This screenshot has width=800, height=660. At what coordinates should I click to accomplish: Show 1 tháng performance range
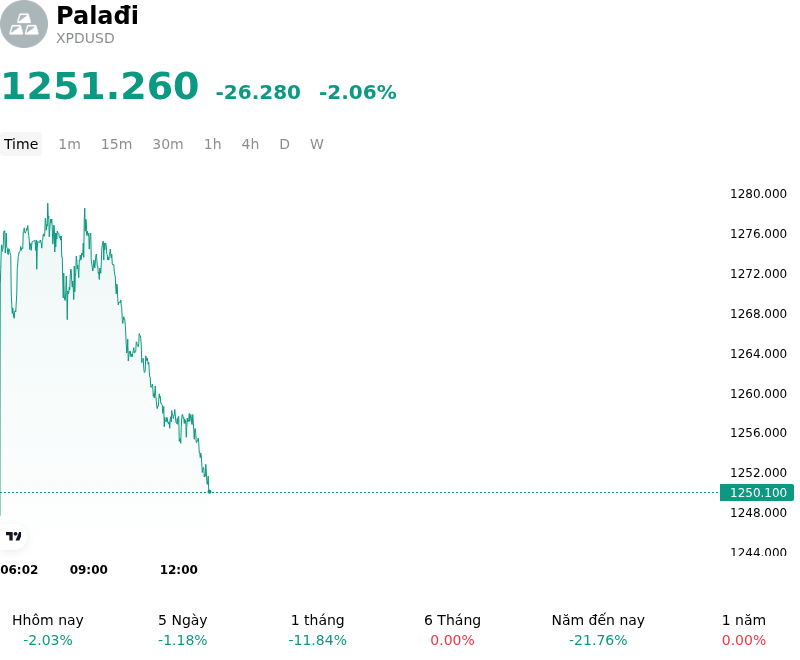(317, 630)
